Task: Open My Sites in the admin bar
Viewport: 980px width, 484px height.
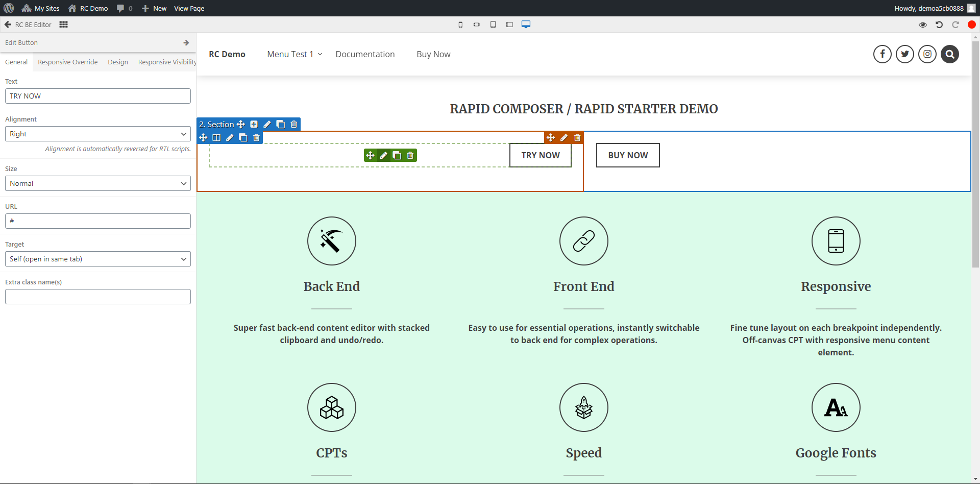Action: 41,8
